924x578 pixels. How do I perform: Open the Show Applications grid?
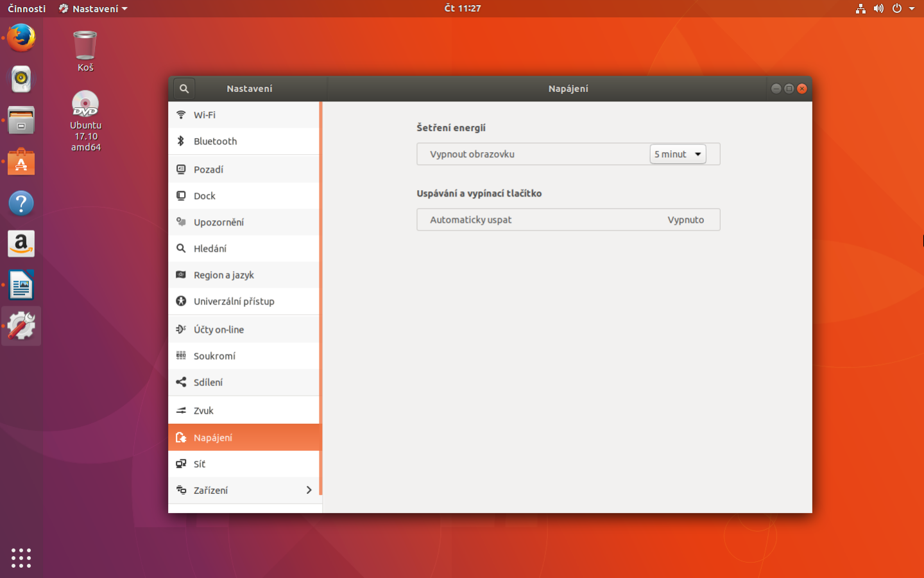pyautogui.click(x=21, y=558)
